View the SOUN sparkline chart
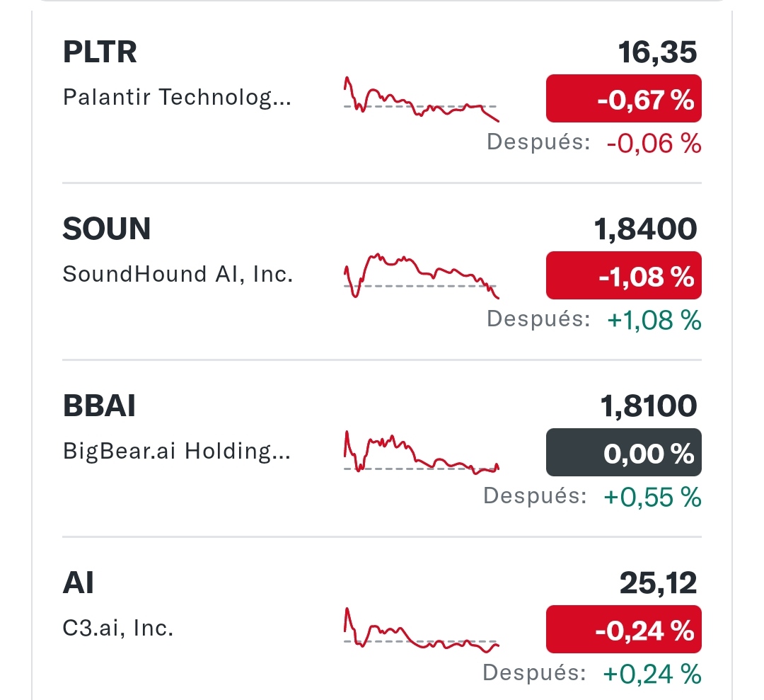 pos(422,276)
